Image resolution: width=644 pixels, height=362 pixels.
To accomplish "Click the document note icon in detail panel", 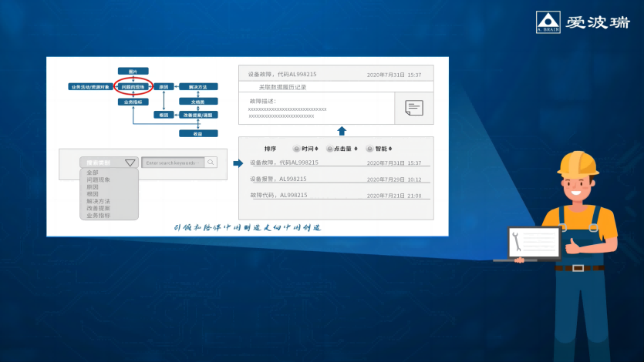I will (x=413, y=109).
